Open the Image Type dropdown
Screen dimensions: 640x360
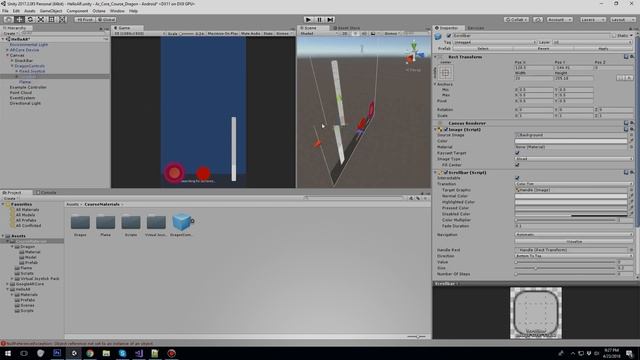pos(573,159)
